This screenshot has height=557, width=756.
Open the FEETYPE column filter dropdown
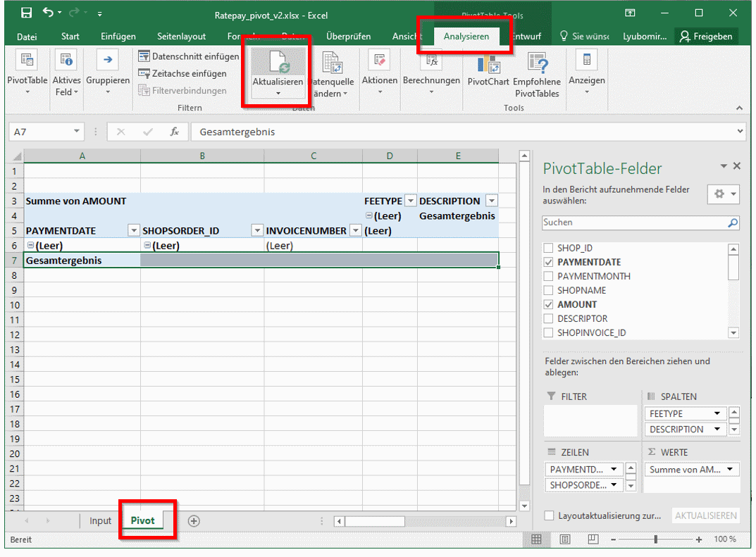411,201
